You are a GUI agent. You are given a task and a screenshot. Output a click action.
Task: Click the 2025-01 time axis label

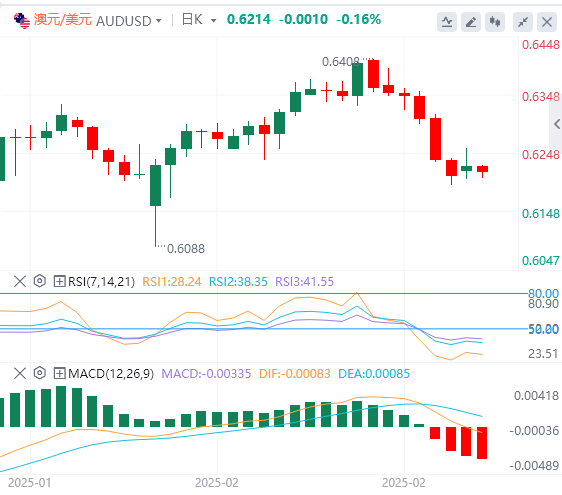(x=29, y=483)
